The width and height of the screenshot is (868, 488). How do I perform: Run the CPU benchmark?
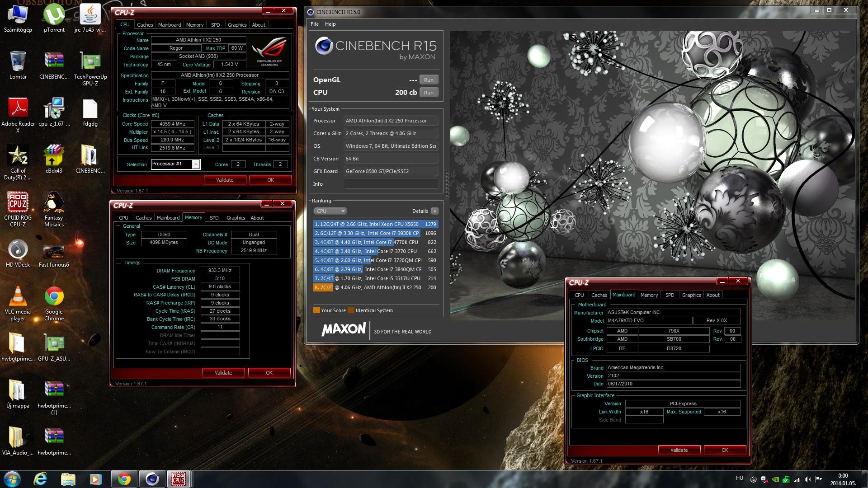429,93
